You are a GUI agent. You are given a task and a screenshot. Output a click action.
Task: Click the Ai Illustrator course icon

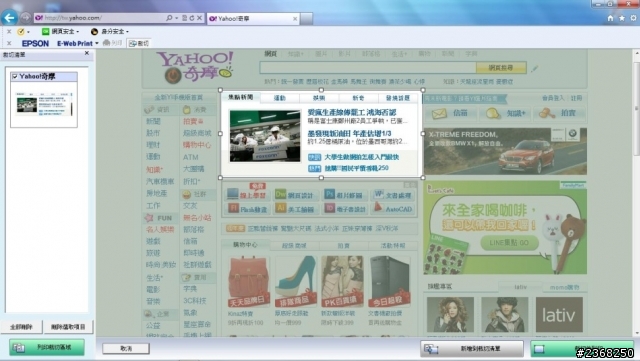pos(280,208)
